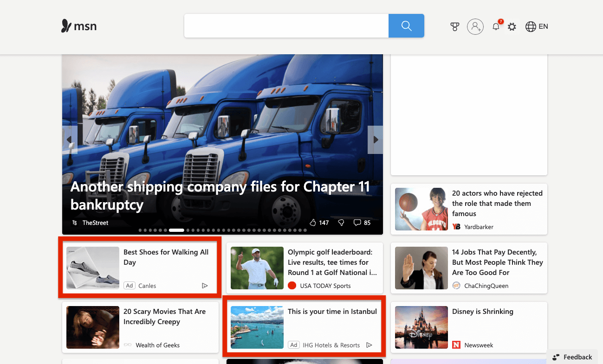This screenshot has width=603, height=364.
Task: Click inside the search text field
Action: pyautogui.click(x=286, y=26)
